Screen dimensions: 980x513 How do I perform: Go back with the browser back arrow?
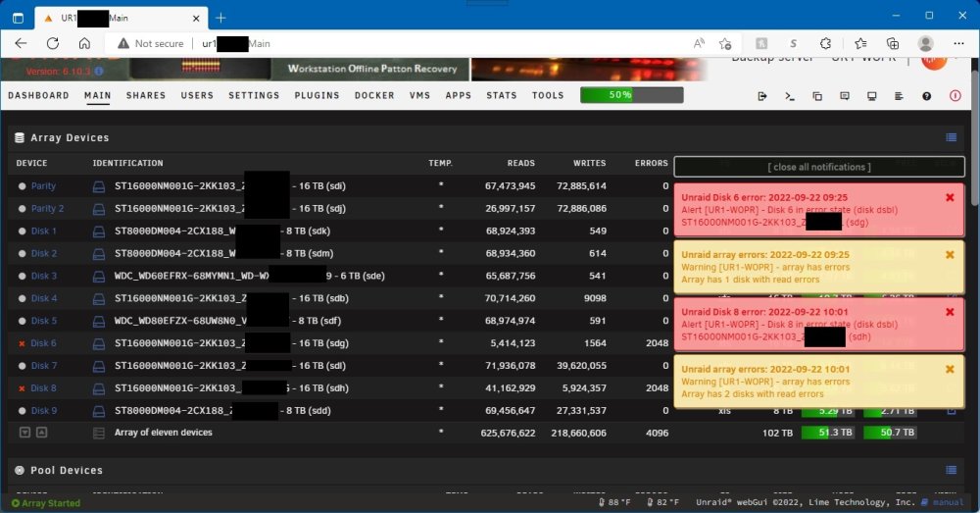coord(21,43)
